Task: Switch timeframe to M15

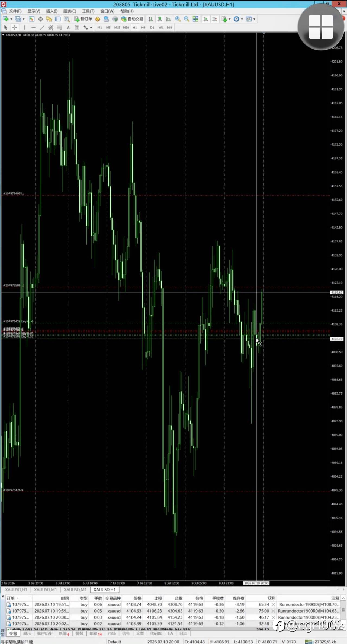Action: click(x=117, y=27)
